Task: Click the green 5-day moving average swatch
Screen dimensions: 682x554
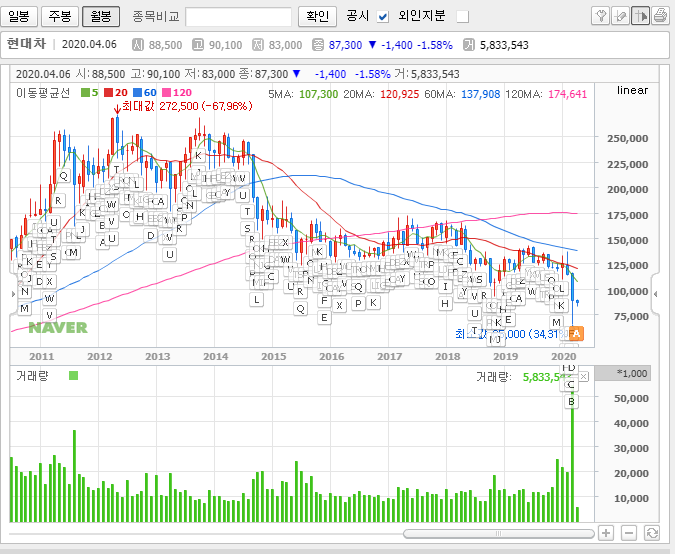Action: coord(85,92)
